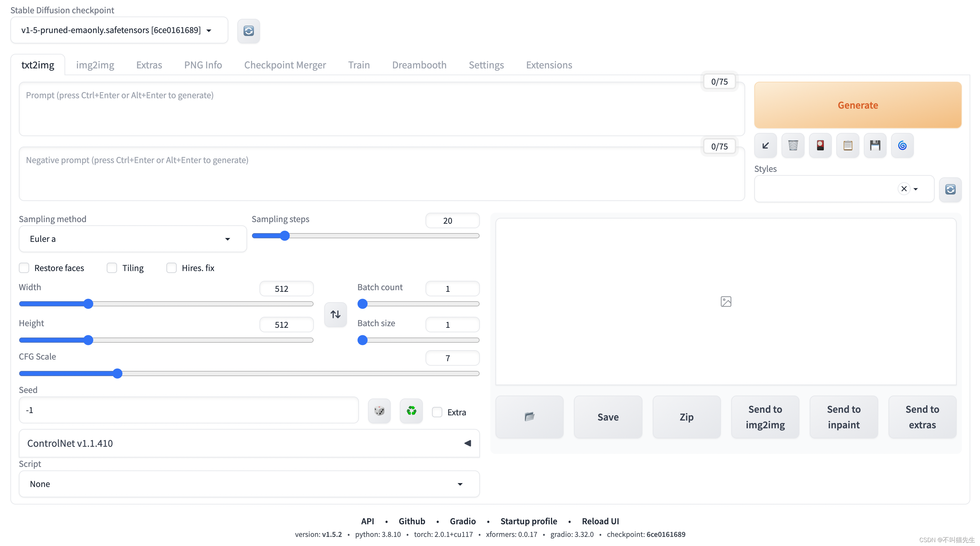Click the CFG Scale slider
This screenshot has width=980, height=546.
pyautogui.click(x=249, y=373)
